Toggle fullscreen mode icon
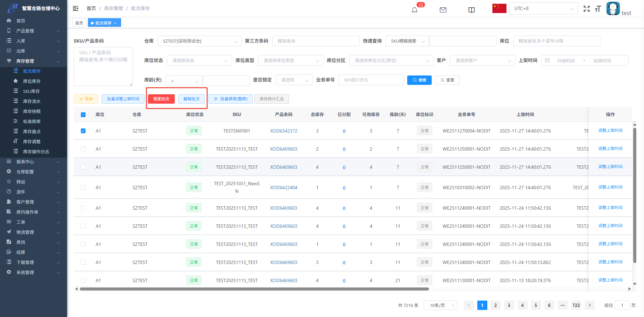This screenshot has height=317, width=644. coord(586,9)
